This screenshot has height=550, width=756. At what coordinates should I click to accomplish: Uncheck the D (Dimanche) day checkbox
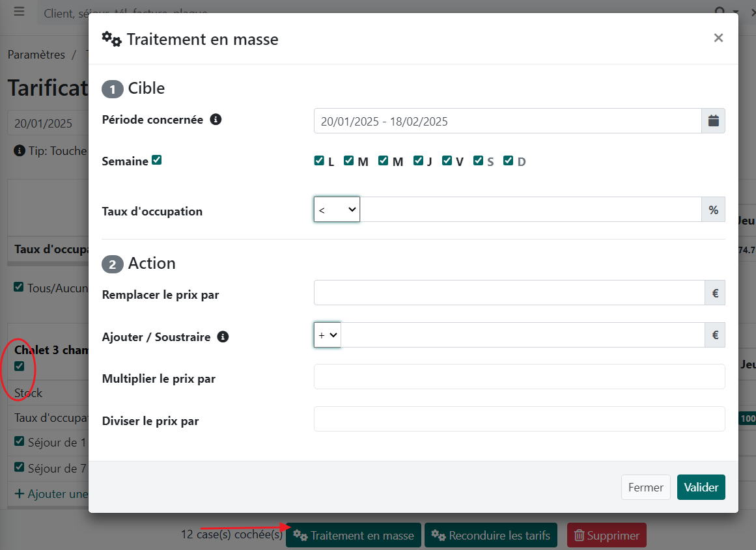[509, 161]
